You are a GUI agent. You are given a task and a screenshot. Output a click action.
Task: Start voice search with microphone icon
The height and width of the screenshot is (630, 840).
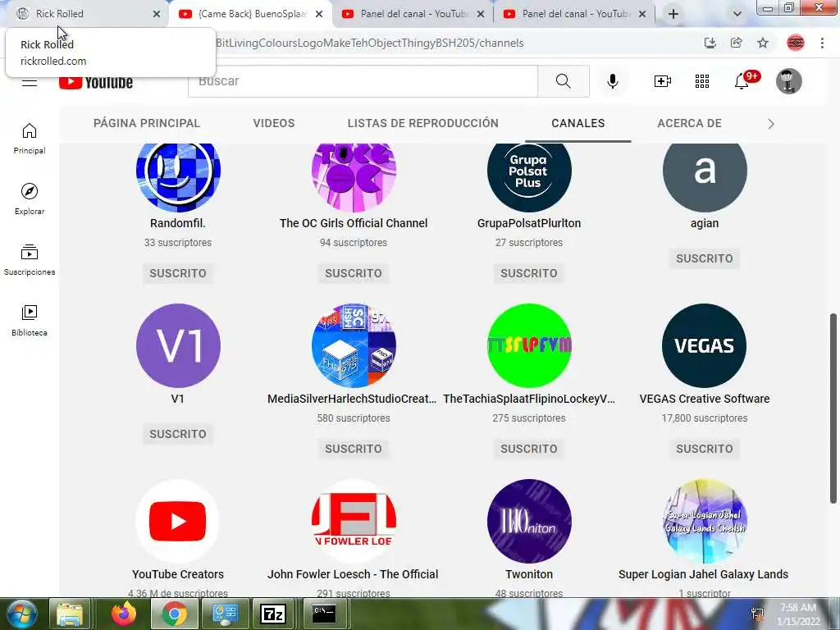coord(612,81)
